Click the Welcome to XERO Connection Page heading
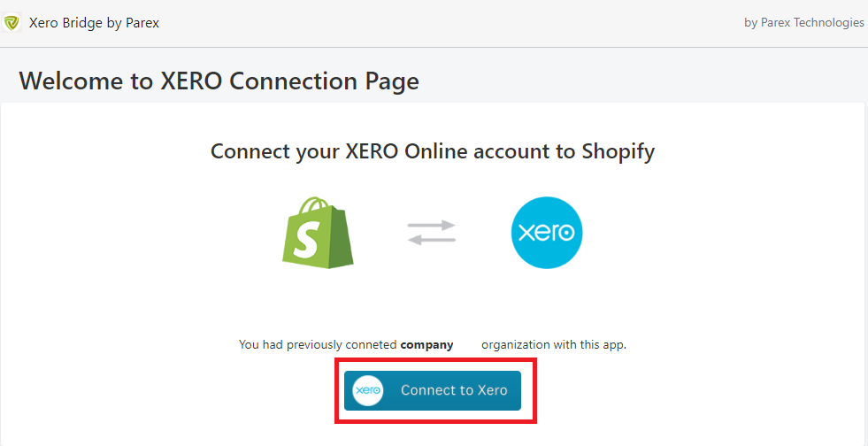 [219, 81]
